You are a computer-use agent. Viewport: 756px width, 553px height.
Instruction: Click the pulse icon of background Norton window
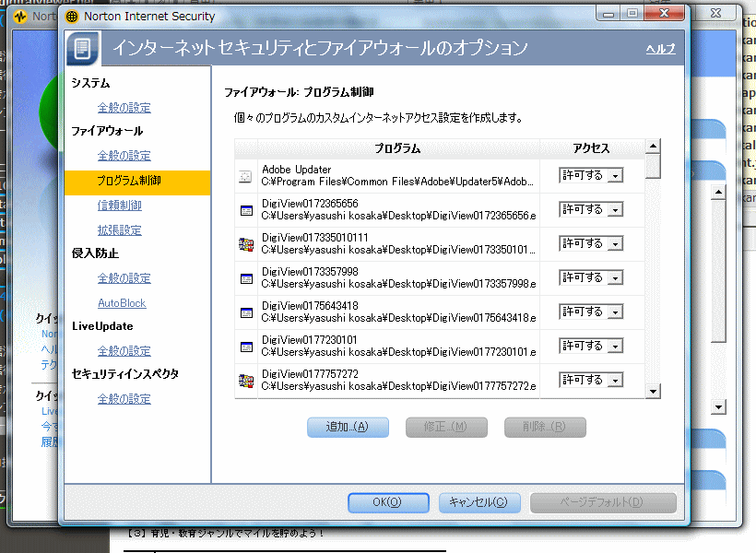coord(20,17)
